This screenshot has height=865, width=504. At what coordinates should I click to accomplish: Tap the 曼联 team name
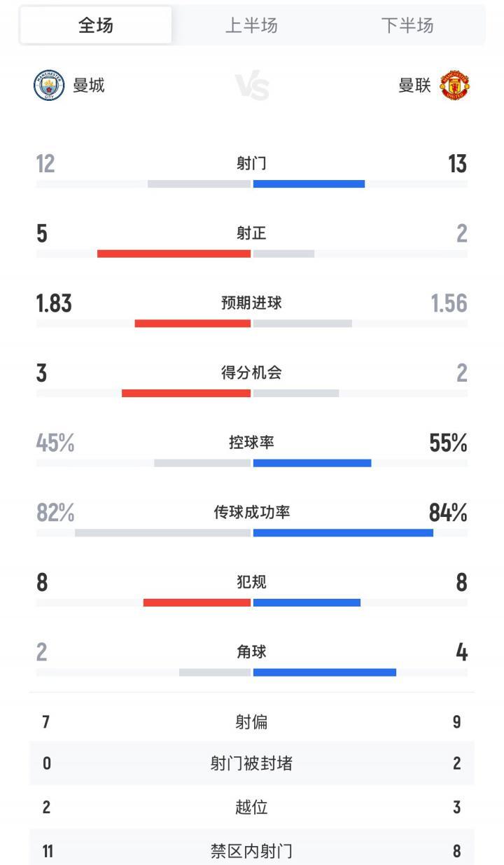tap(414, 86)
